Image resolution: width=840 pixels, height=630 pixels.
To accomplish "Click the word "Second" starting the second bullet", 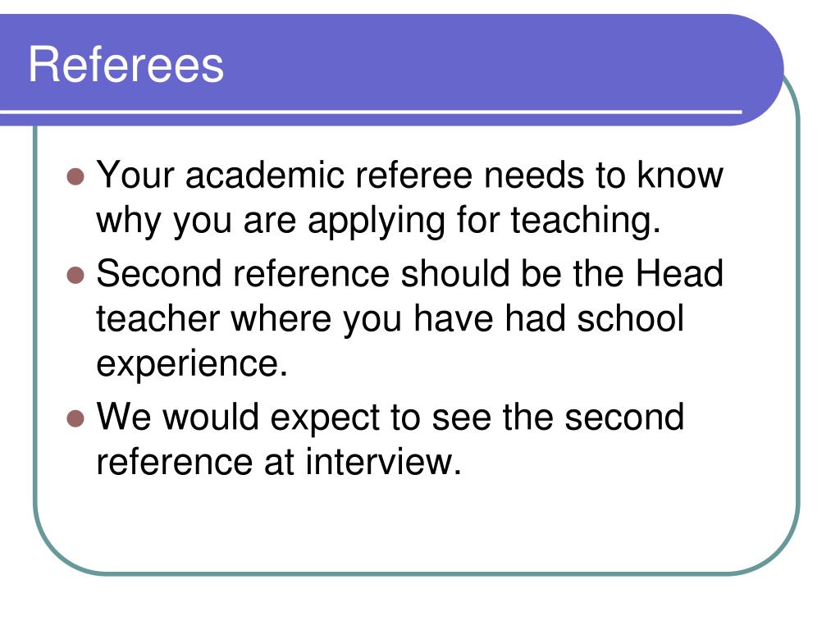I will (158, 273).
